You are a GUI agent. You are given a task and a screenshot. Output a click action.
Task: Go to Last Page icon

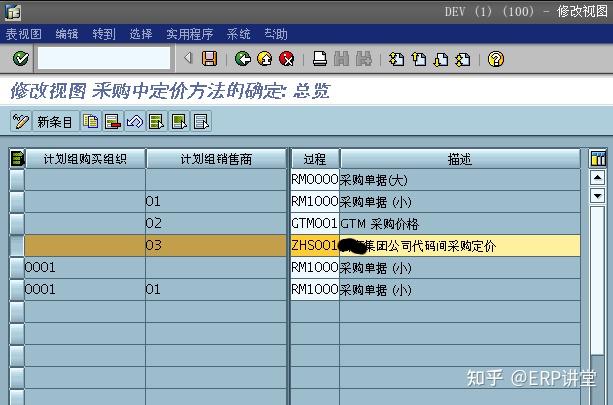tap(463, 59)
